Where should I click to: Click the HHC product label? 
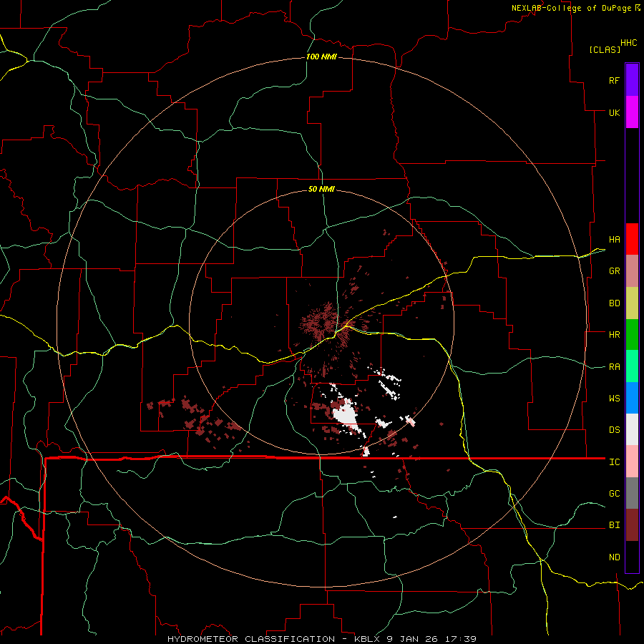tap(629, 43)
